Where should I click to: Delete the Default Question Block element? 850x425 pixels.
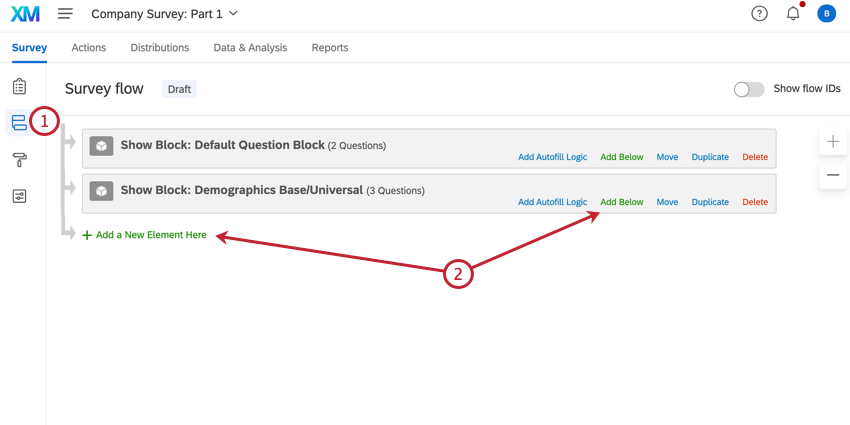pos(755,157)
